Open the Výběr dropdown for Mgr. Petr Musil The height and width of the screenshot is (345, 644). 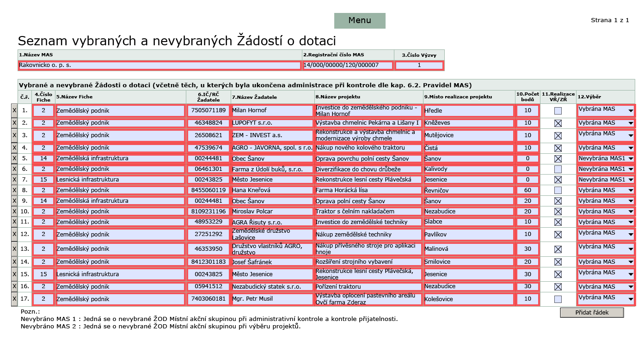point(606,299)
